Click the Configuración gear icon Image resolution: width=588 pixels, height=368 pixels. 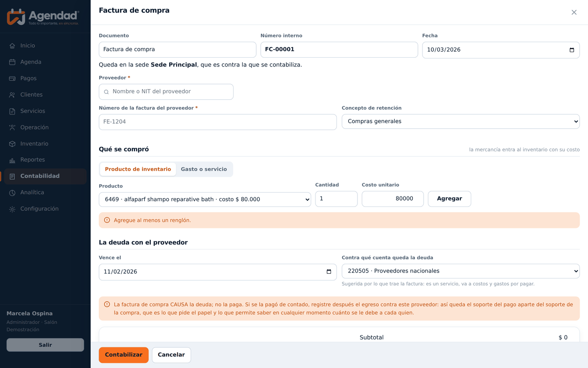12,209
